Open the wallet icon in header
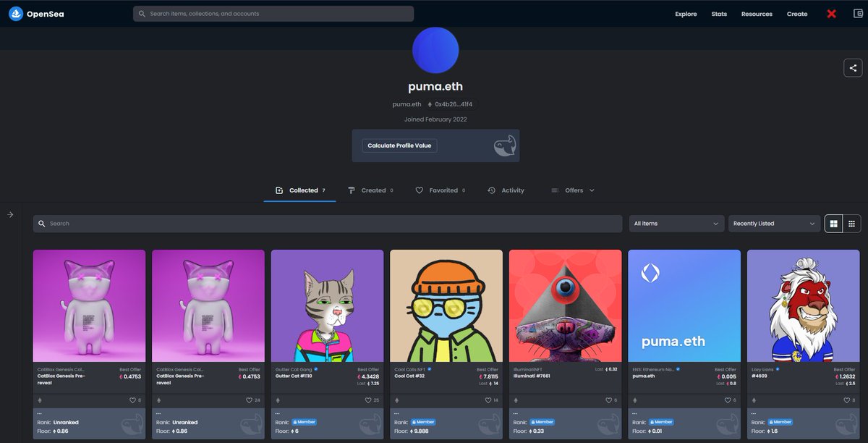 point(858,14)
